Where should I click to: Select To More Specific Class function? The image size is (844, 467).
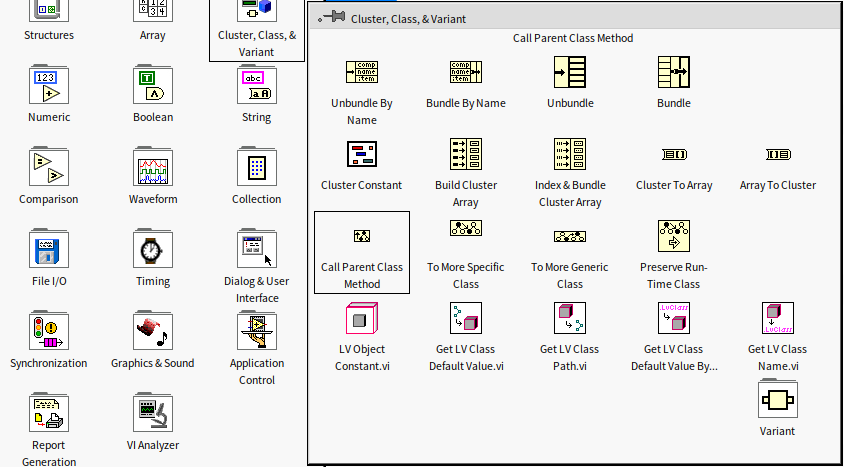coord(466,231)
